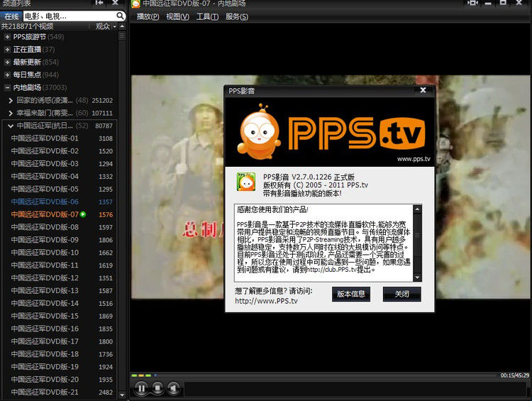Image resolution: width=532 pixels, height=401 pixels.
Task: Stop the video playback
Action: point(157,388)
